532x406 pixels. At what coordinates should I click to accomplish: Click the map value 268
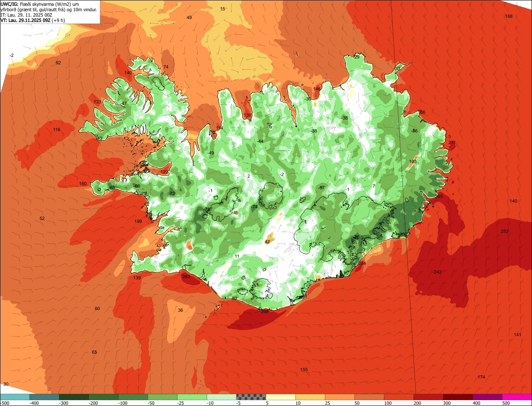(265, 311)
